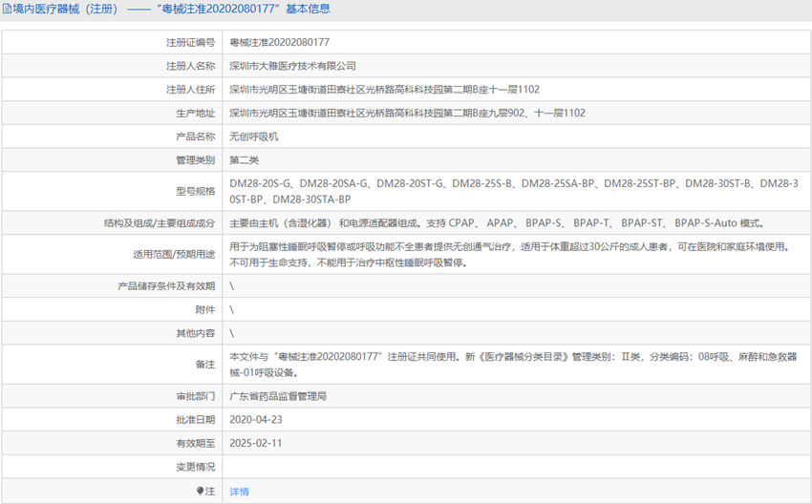
Task: Click the 有效期至 label
Action: (195, 444)
